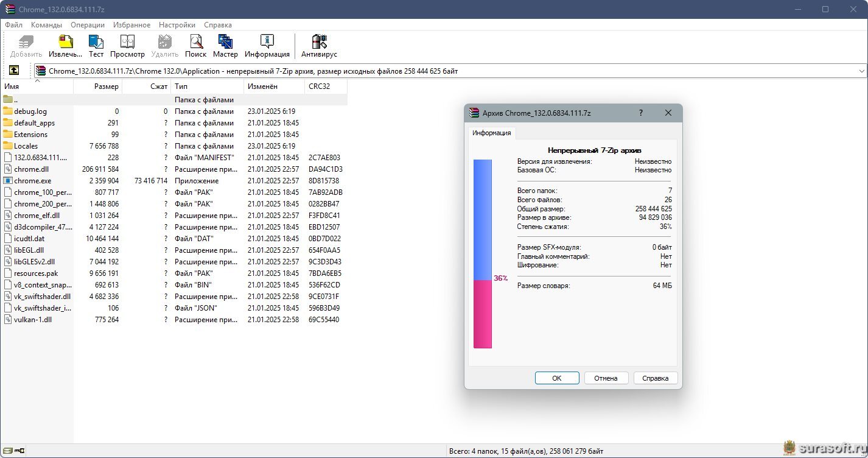The width and height of the screenshot is (868, 458).
Task: Click CRC32 value DA94C1D3
Action: click(x=326, y=169)
